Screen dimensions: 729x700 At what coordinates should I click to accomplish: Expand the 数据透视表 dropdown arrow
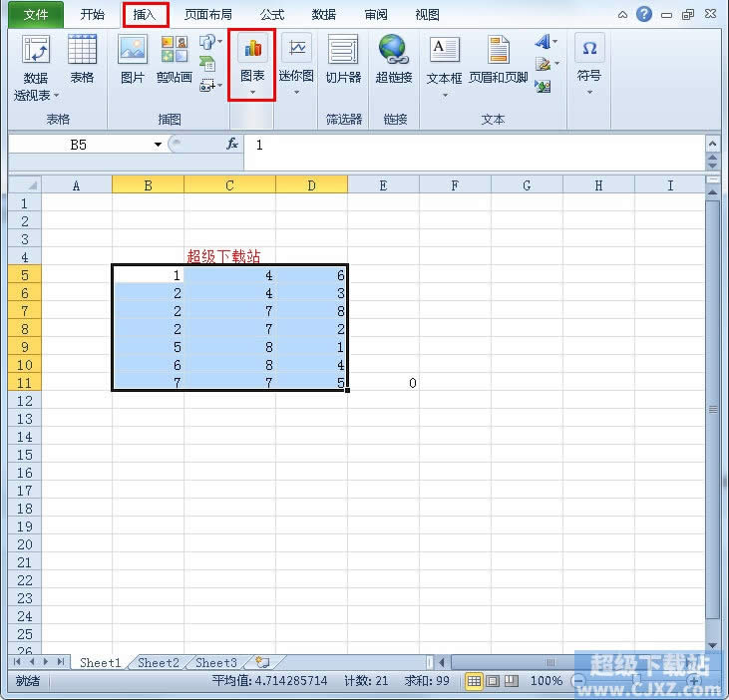[56, 96]
